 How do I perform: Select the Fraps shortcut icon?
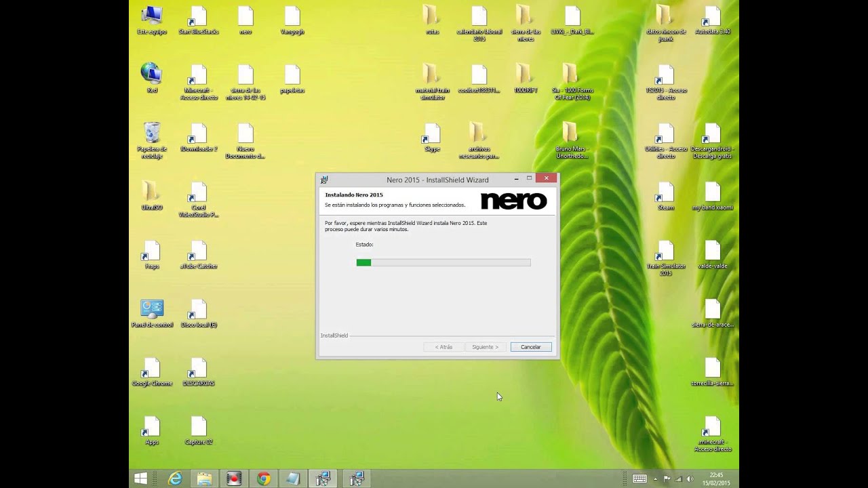coord(152,256)
